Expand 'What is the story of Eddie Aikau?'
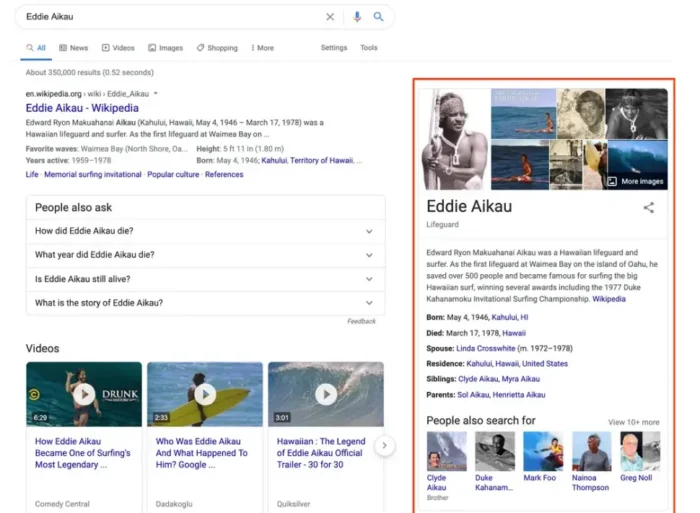The image size is (700, 513). click(205, 303)
